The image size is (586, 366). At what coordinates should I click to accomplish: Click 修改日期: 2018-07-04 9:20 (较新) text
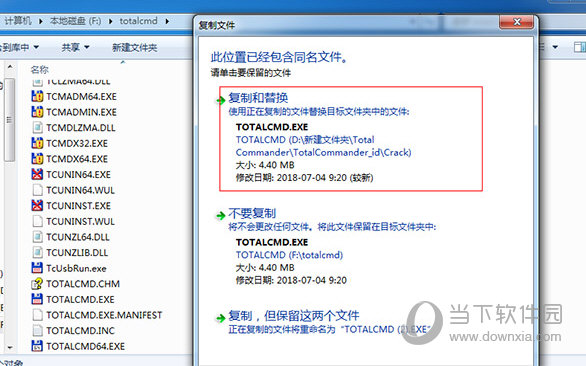point(304,178)
